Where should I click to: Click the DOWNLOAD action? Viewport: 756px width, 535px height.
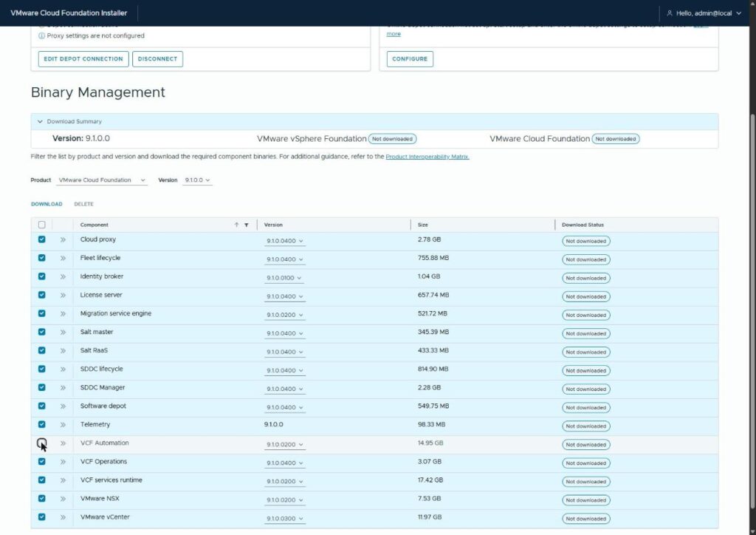point(47,204)
